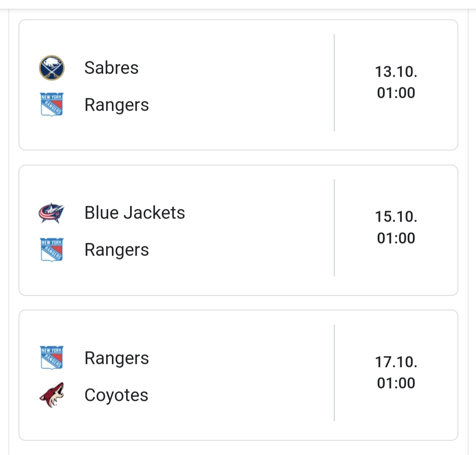The height and width of the screenshot is (455, 476).
Task: Tap Rangers name under Blue Jackets
Action: (x=117, y=250)
